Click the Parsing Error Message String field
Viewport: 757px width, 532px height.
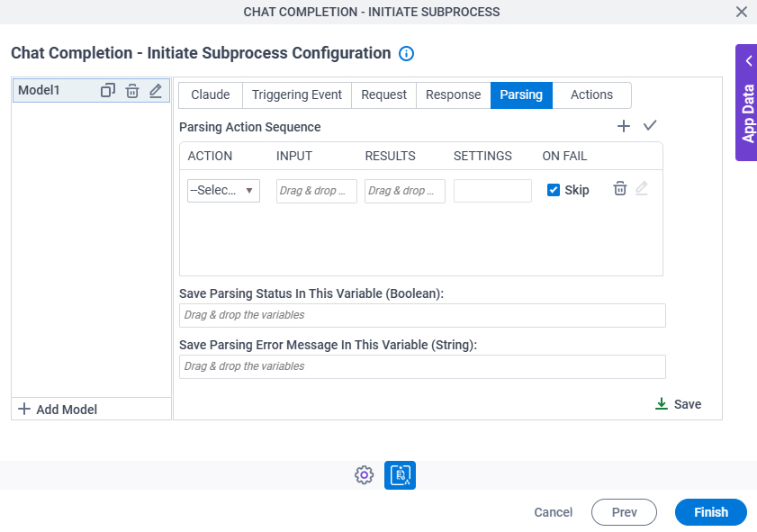point(422,367)
